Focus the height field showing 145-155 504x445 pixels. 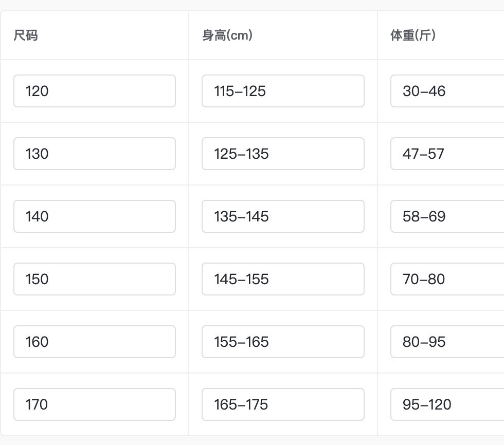pos(283,279)
